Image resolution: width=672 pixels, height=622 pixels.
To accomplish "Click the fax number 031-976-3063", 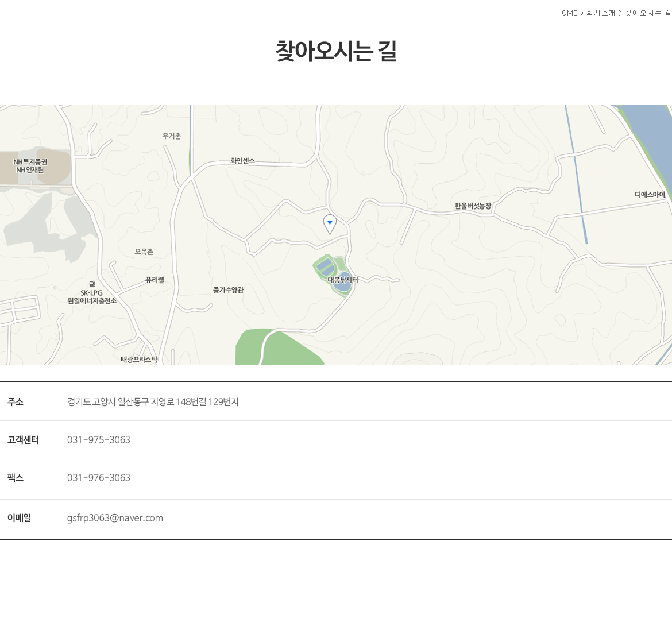I will 99,478.
